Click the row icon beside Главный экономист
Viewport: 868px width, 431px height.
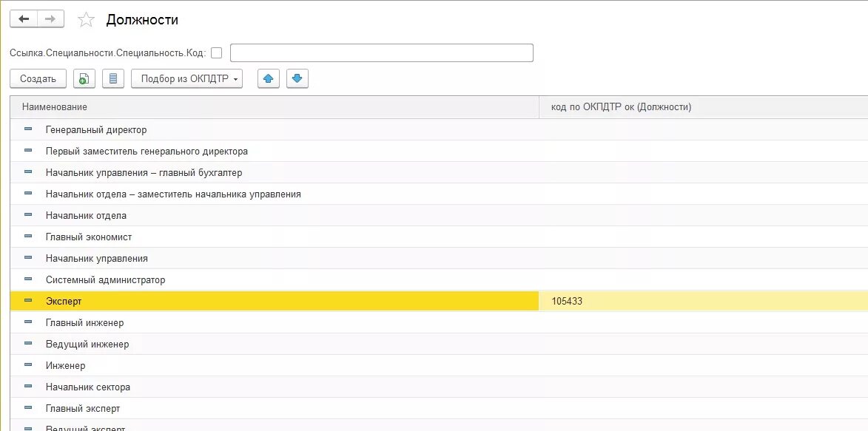[x=28, y=237]
